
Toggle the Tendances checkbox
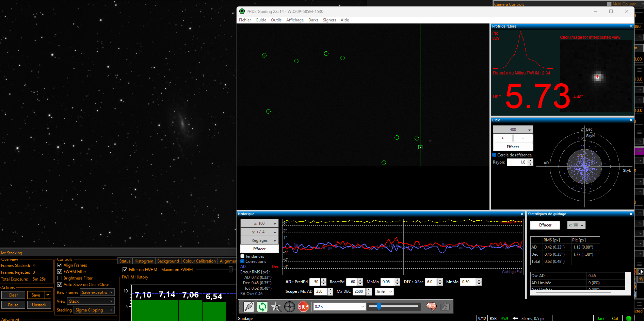(x=243, y=256)
